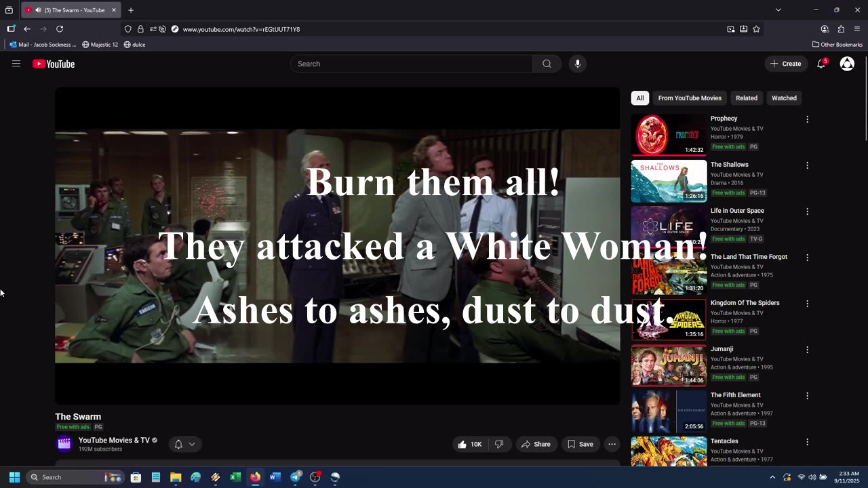Click The Fifth Element title text
Viewport: 868px width, 488px height.
pos(736,395)
